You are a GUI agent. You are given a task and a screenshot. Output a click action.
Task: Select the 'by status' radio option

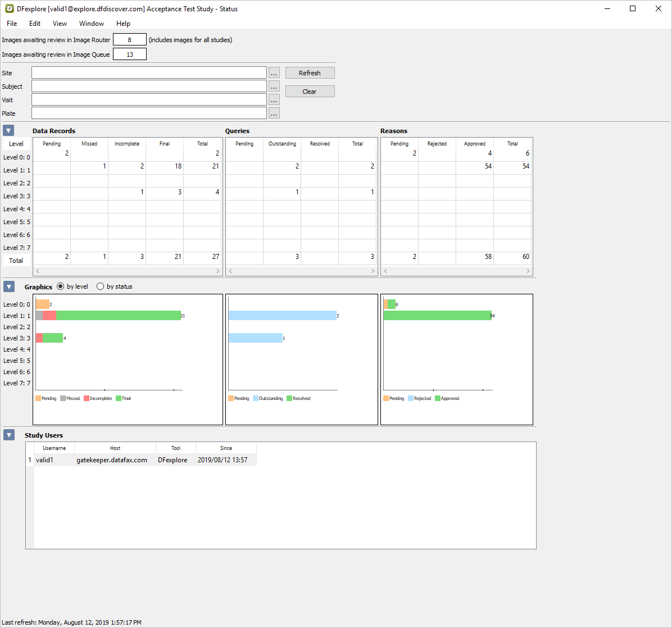click(100, 286)
